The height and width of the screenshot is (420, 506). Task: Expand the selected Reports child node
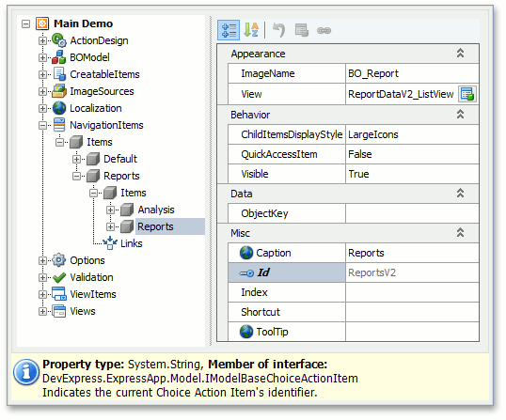[x=110, y=227]
